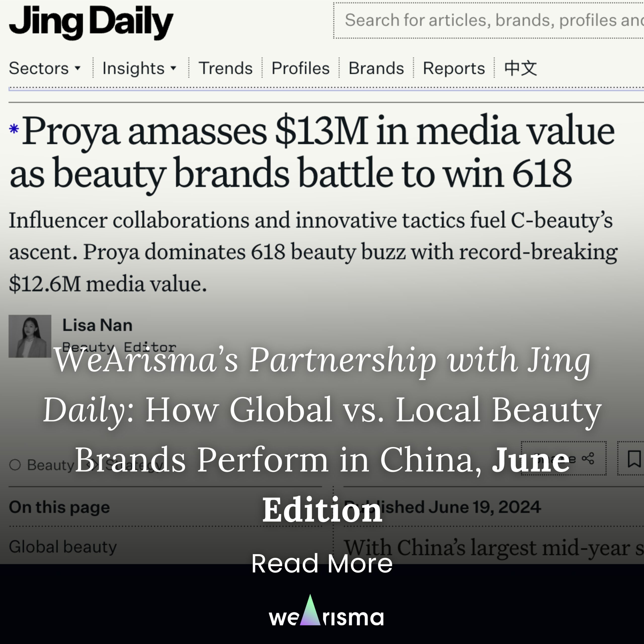The width and height of the screenshot is (644, 644).
Task: Click the share icon
Action: 588,458
